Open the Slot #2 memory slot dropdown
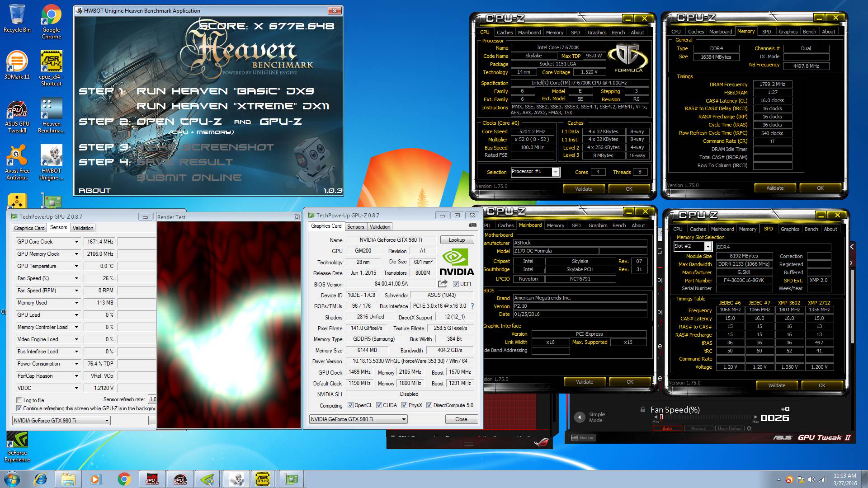This screenshot has width=868, height=488. [693, 246]
